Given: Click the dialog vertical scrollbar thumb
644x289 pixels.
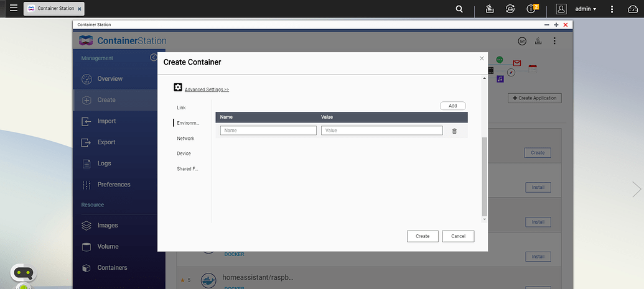Looking at the screenshot, I should [484, 177].
